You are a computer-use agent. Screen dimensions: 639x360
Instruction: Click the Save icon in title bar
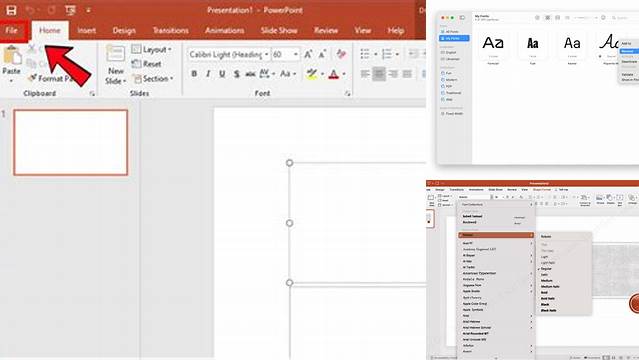coord(11,10)
